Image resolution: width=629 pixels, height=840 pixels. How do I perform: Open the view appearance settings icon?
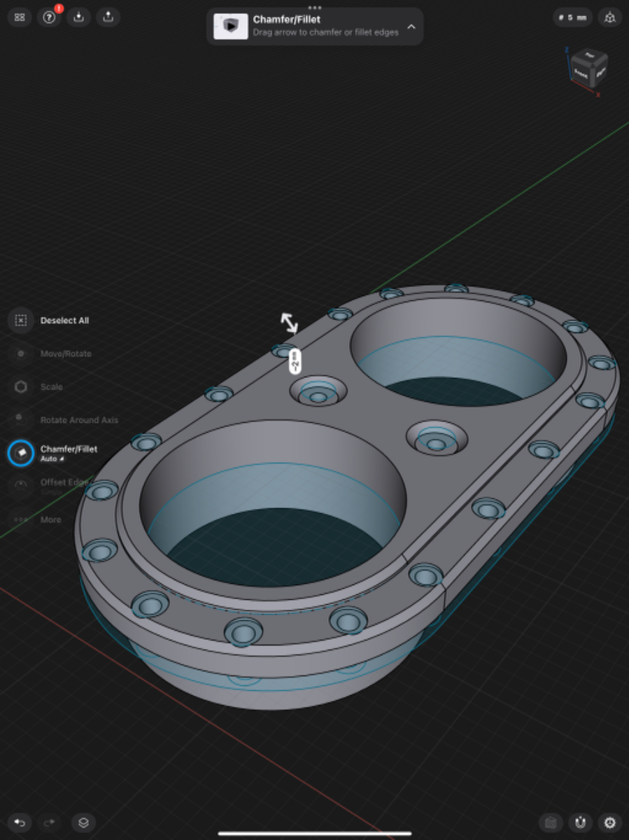(610, 17)
